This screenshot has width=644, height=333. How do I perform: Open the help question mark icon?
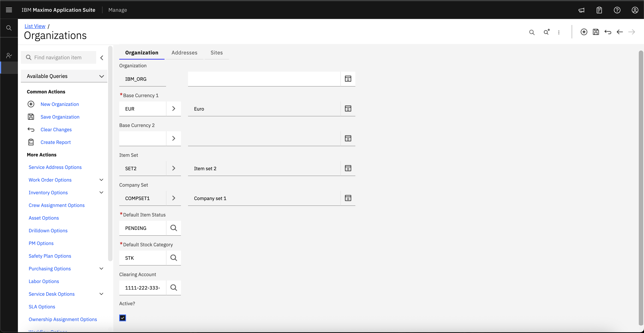pos(617,10)
